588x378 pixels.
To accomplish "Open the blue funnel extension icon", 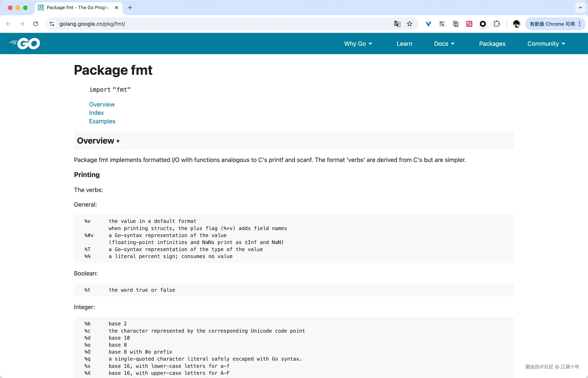I will click(428, 24).
